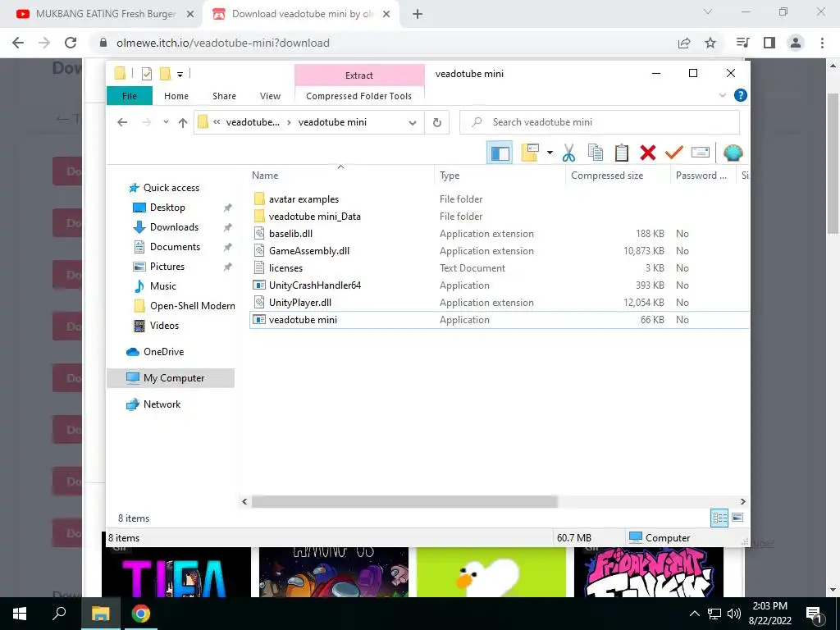
Task: Select Music in navigation pane
Action: pos(163,286)
